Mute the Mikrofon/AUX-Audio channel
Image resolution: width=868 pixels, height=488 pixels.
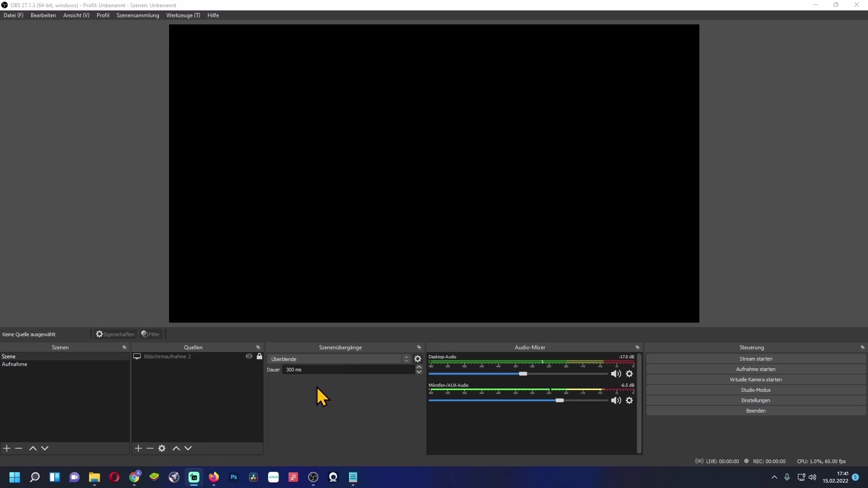[616, 400]
